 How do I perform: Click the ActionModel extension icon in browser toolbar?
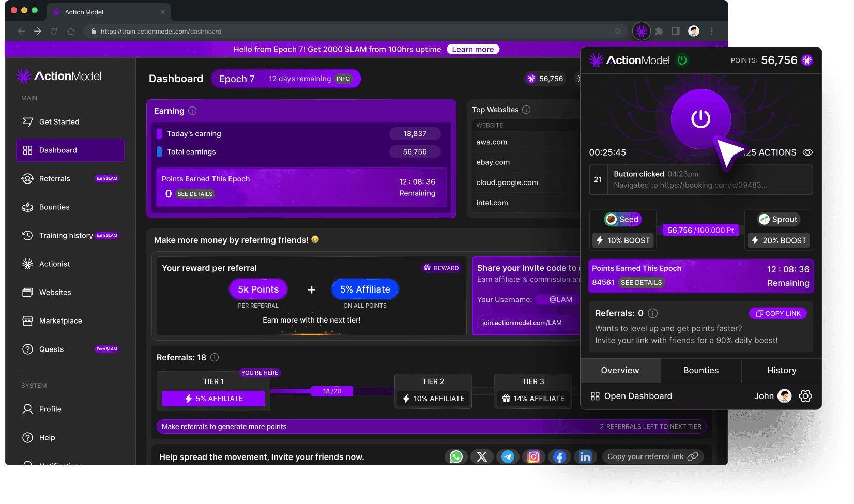click(x=642, y=32)
